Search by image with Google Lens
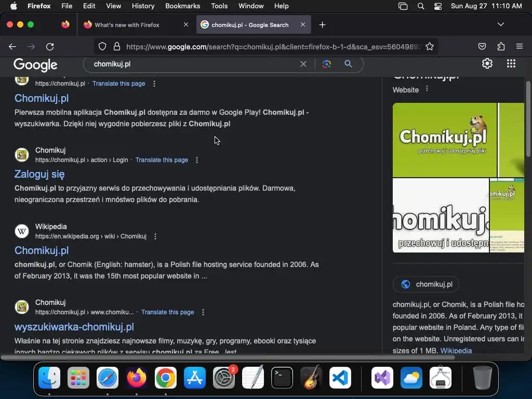This screenshot has width=532, height=399. (x=326, y=64)
